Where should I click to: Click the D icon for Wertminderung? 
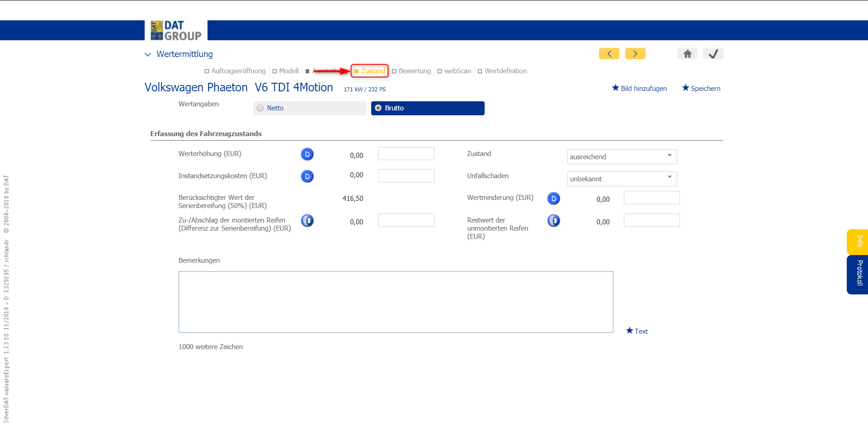(x=553, y=199)
